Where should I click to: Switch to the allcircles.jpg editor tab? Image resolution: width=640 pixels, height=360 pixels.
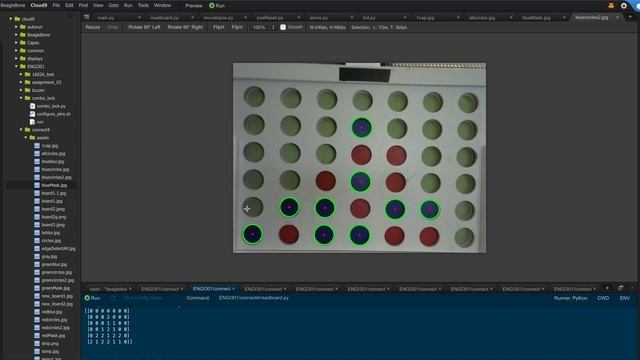[x=482, y=18]
